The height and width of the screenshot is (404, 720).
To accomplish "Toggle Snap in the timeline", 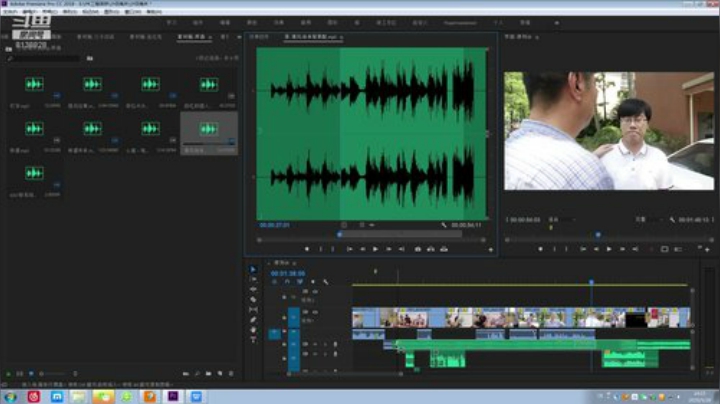I will pos(287,282).
